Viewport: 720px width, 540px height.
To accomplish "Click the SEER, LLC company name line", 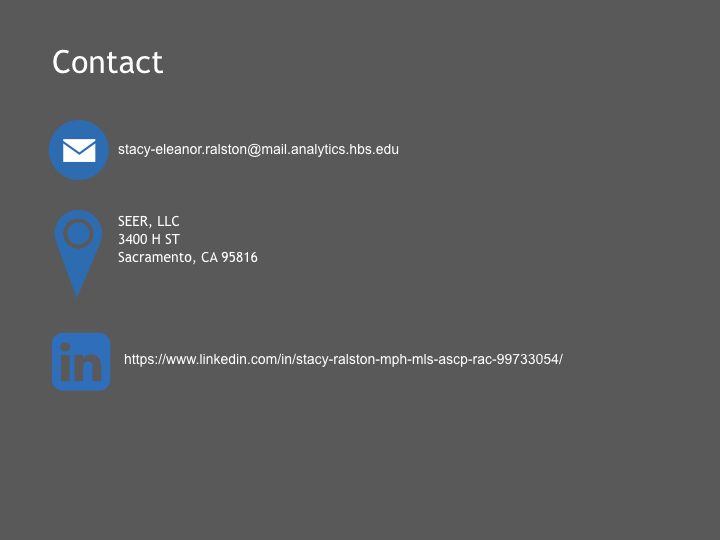I will pyautogui.click(x=148, y=221).
